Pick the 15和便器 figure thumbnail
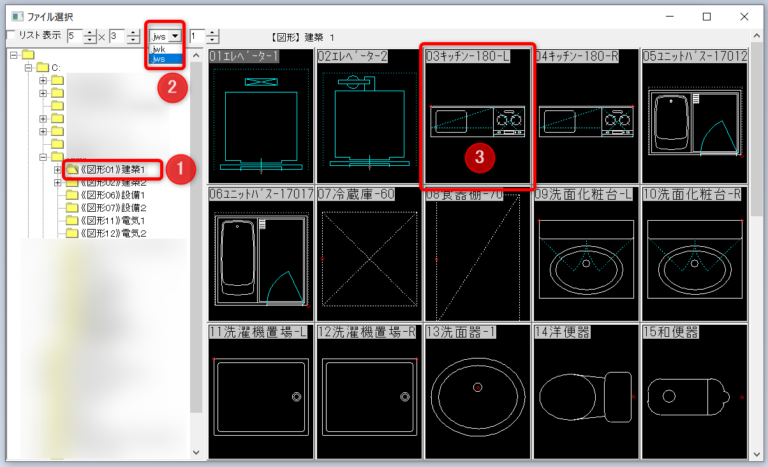768x467 pixels. pos(695,392)
